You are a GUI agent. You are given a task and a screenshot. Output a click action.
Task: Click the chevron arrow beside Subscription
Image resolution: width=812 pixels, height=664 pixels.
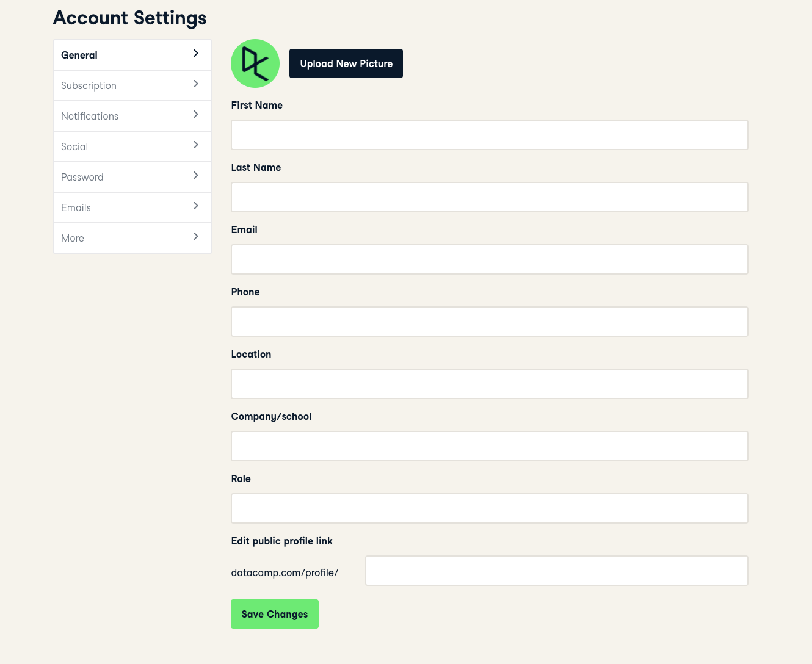coord(196,84)
